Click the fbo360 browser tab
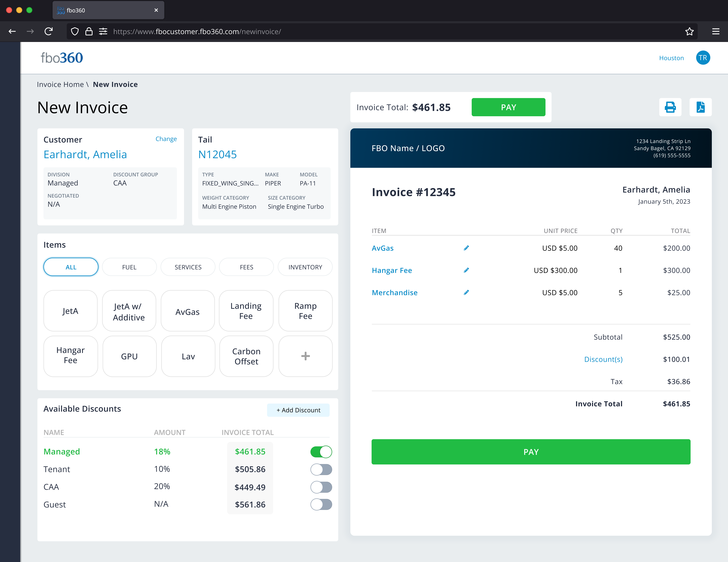 tap(108, 10)
